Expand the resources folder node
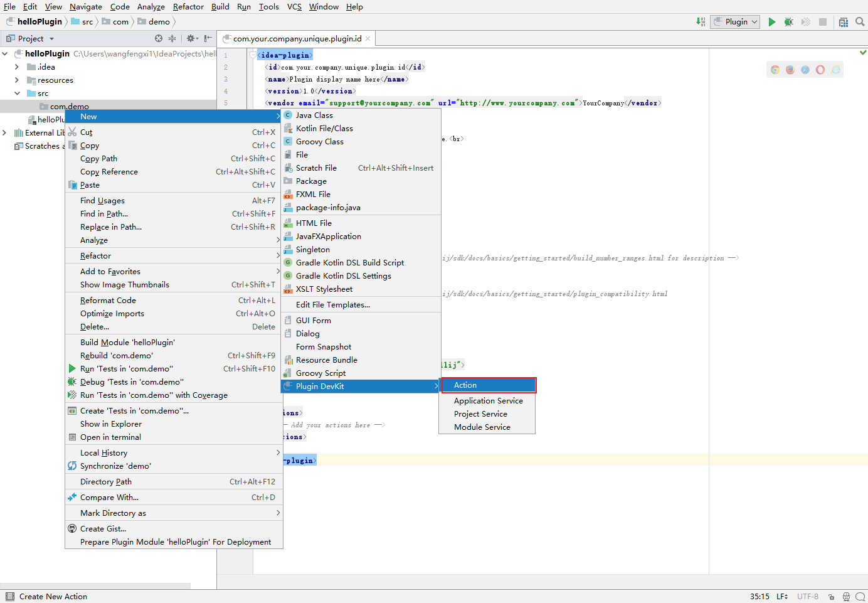This screenshot has width=868, height=603. click(17, 80)
